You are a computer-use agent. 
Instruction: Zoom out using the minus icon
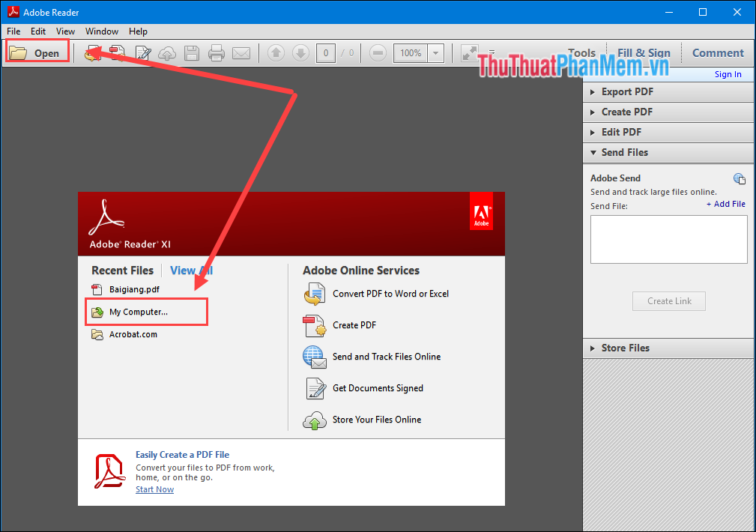377,52
